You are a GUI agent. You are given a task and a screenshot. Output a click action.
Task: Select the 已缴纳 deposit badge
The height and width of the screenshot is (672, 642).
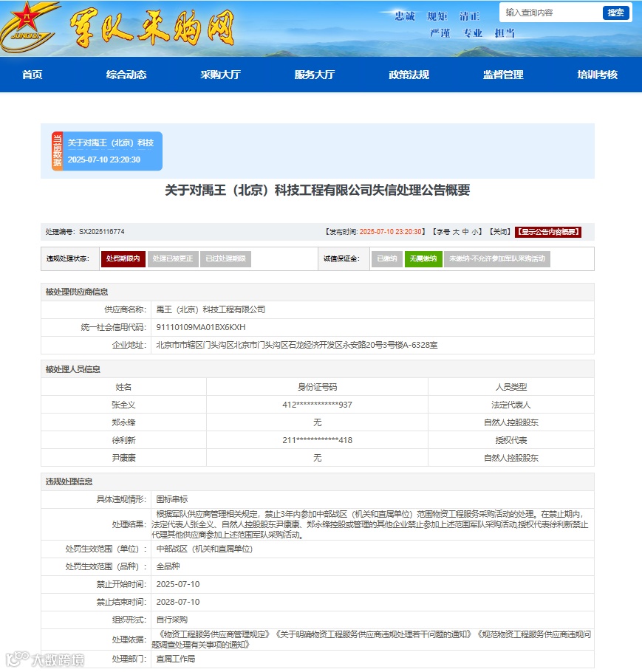[x=386, y=259]
